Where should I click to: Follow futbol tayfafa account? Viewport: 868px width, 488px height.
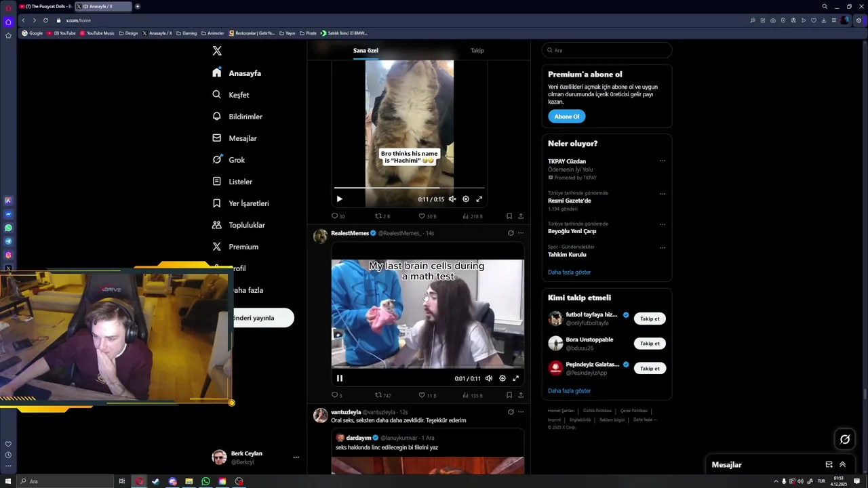pos(650,319)
